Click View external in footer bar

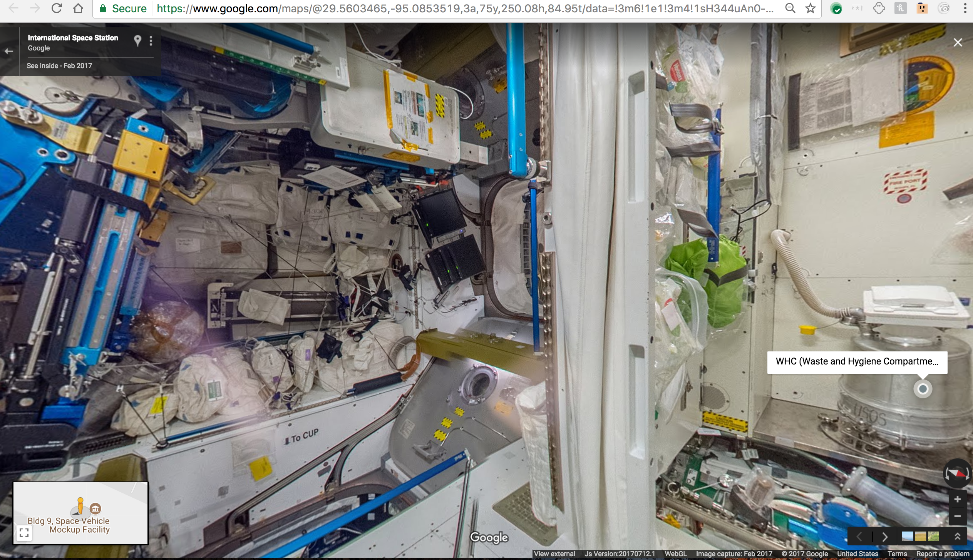(554, 554)
